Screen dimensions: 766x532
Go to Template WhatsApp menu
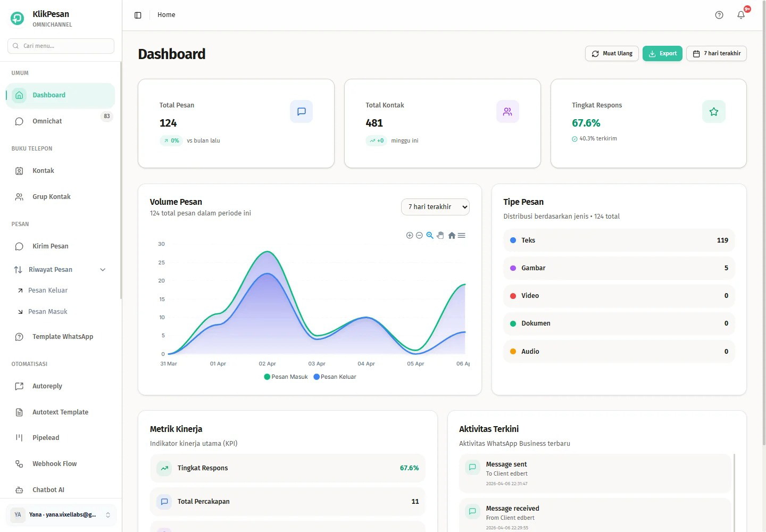[62, 337]
